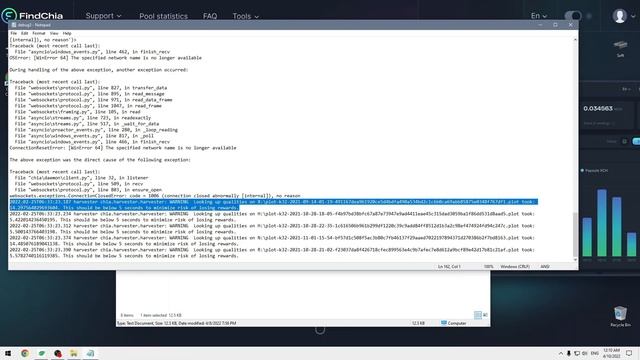
Task: Click the File Explorer taskbar icon
Action: pos(74,353)
